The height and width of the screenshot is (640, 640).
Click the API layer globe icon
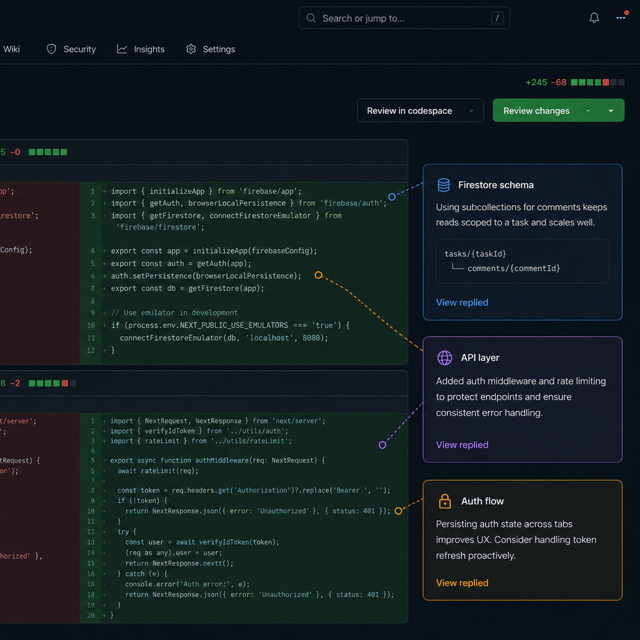click(444, 358)
